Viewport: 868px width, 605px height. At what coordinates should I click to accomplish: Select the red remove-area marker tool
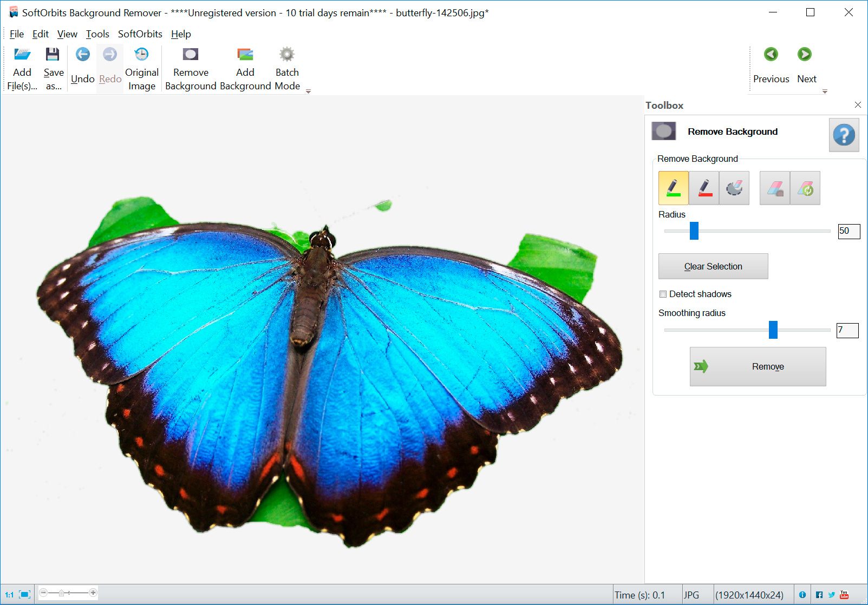coord(703,188)
